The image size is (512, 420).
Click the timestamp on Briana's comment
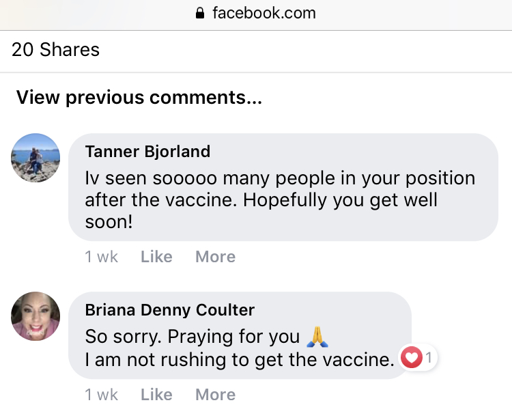click(x=101, y=395)
